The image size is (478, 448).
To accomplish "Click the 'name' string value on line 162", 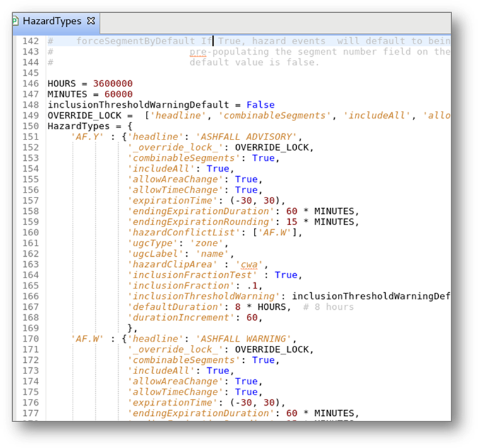I will [212, 254].
